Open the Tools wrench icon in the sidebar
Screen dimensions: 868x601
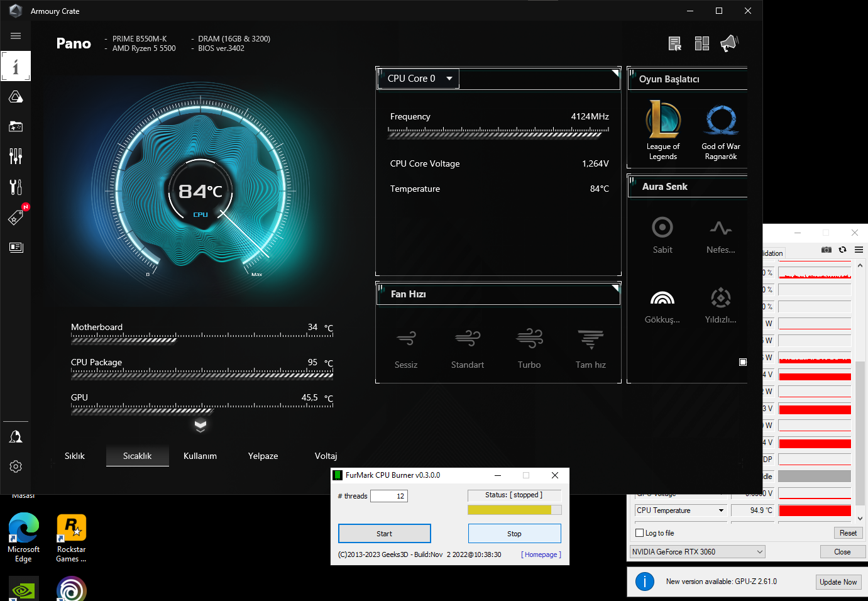pyautogui.click(x=16, y=187)
